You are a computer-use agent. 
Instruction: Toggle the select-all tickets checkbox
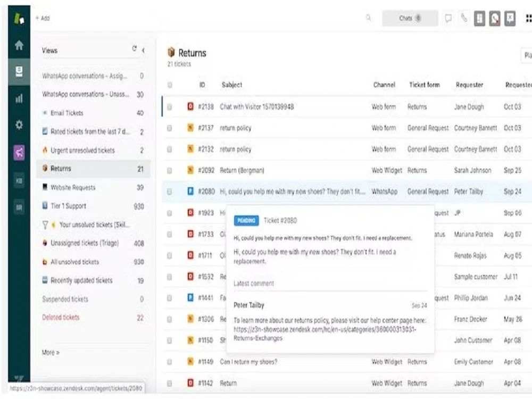point(170,85)
